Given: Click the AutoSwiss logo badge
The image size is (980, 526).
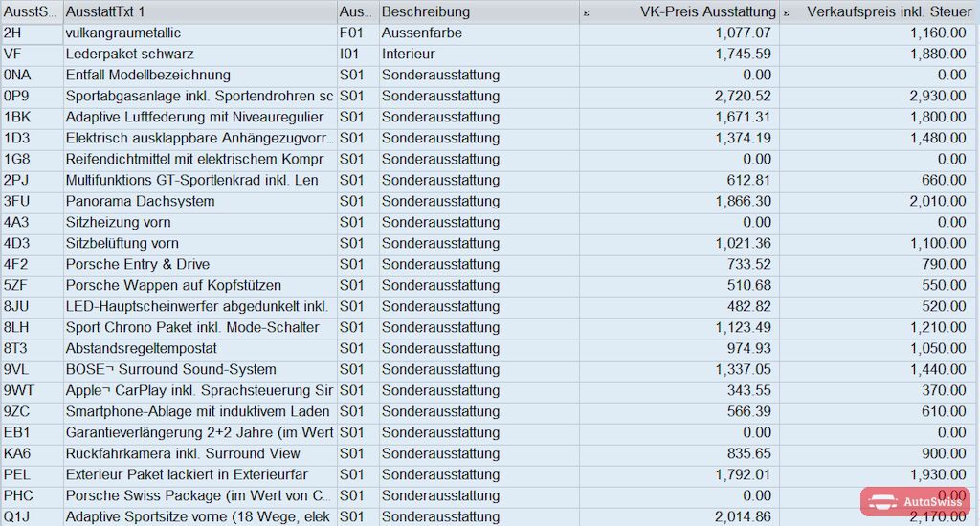Looking at the screenshot, I should [x=915, y=502].
